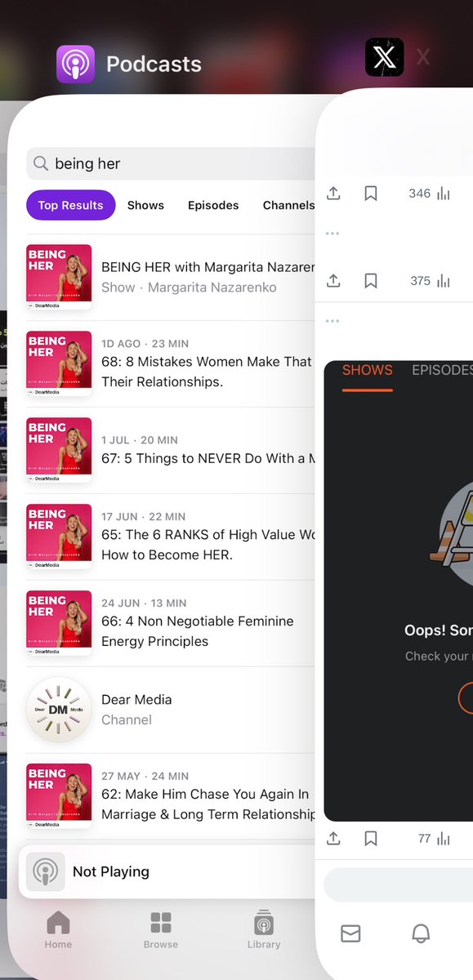The height and width of the screenshot is (980, 473).
Task: Open the Dear Media channel
Action: tap(171, 710)
